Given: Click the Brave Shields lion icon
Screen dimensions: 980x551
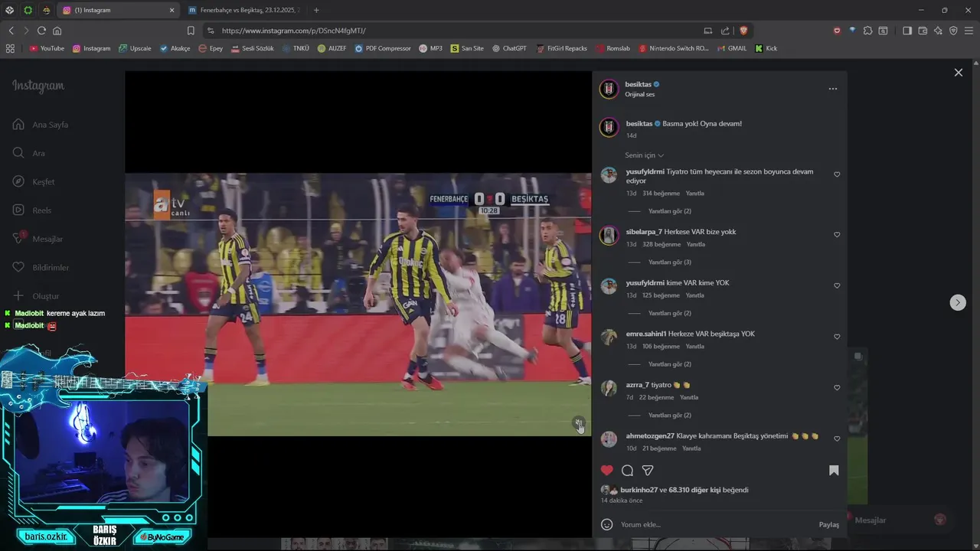Looking at the screenshot, I should point(743,31).
